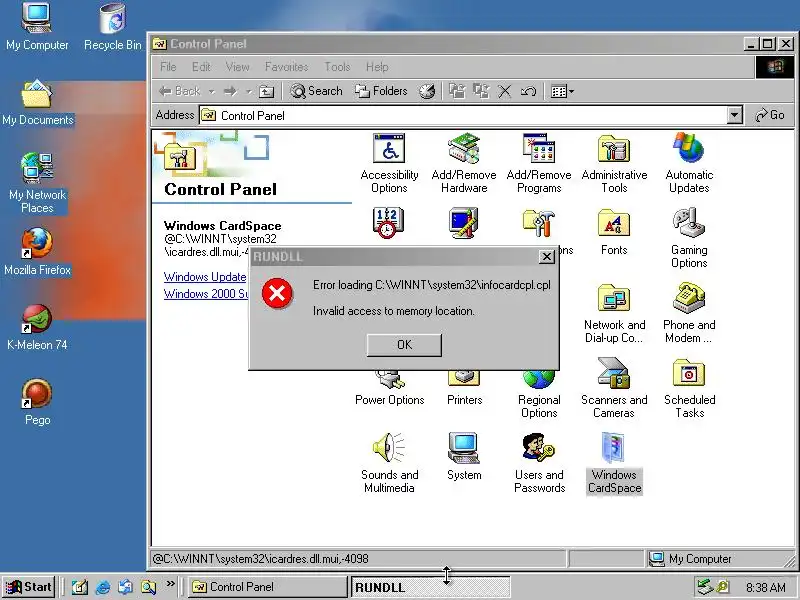Open the System applet icon
800x600 pixels.
(464, 457)
